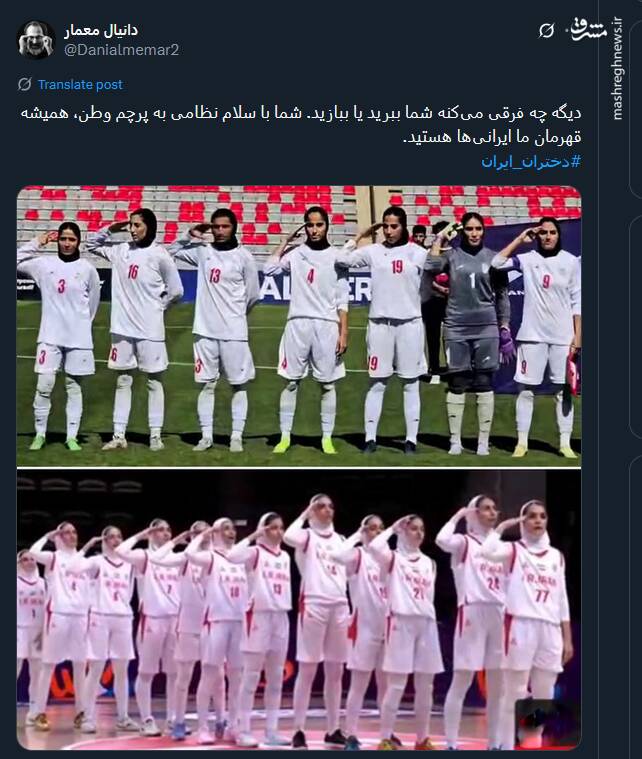This screenshot has width=642, height=759.
Task: Click the vertical mashreghnews.ir watermark text
Action: (x=617, y=68)
